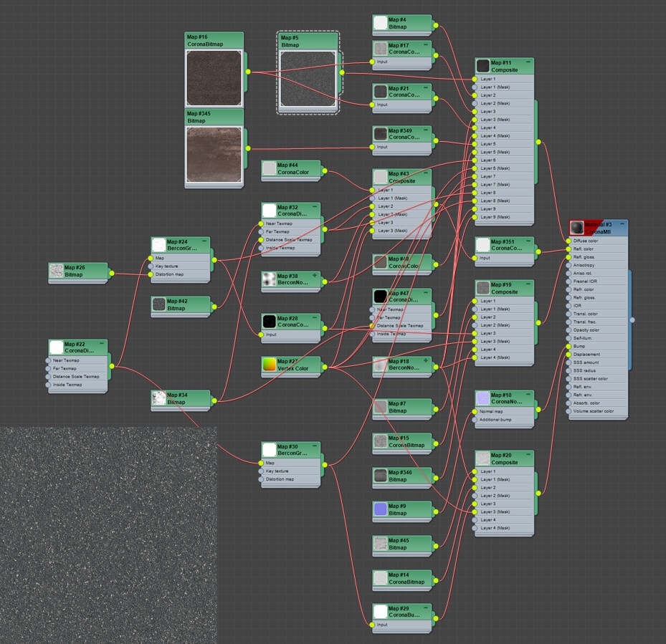Click the Map #26 Bitmap preview icon
Image resolution: width=666 pixels, height=644 pixels.
click(57, 271)
